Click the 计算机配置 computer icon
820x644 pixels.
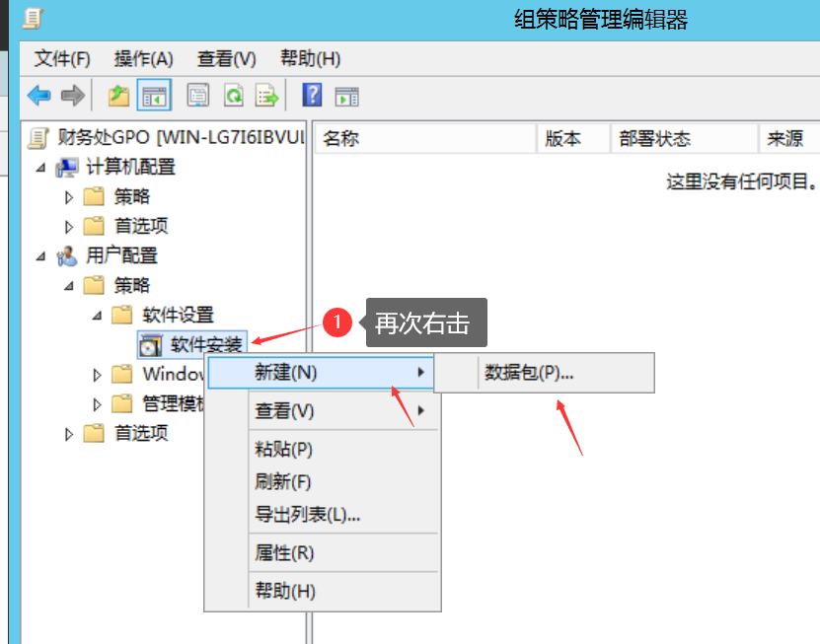tap(67, 168)
